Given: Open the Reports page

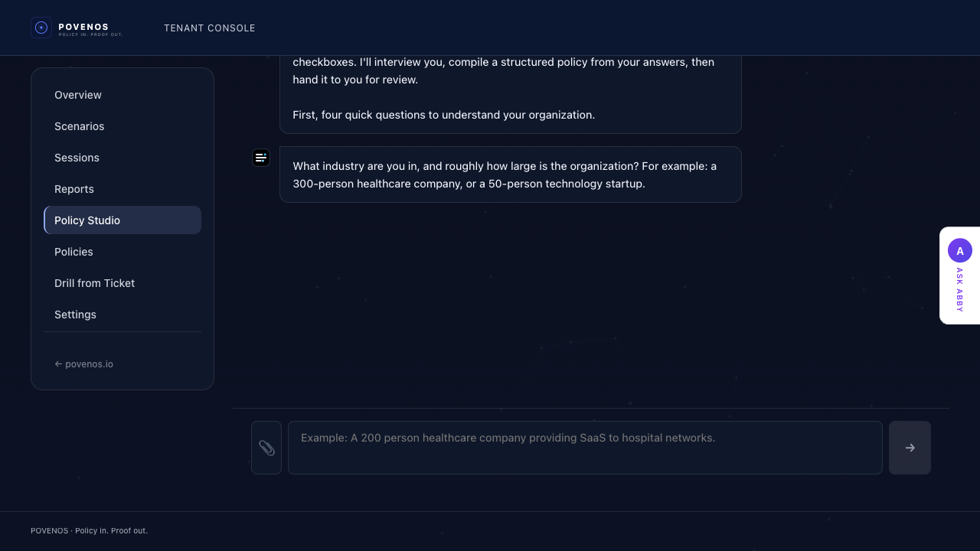Looking at the screenshot, I should [x=74, y=189].
